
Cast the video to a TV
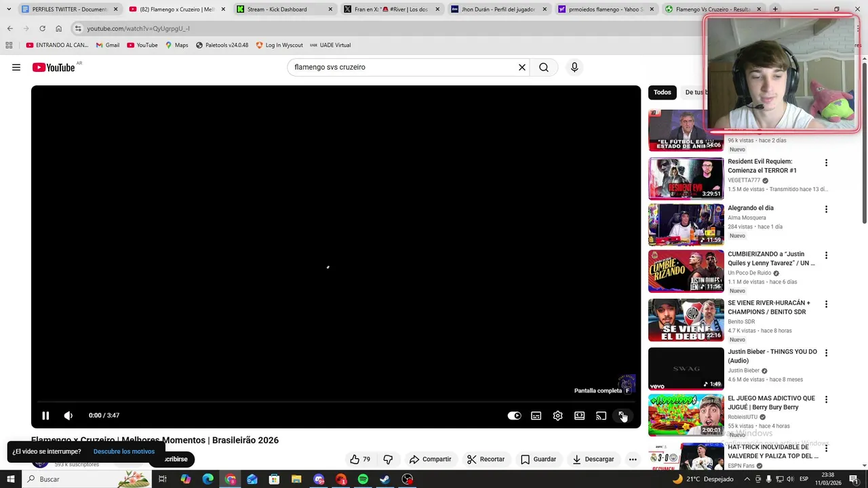pos(601,415)
